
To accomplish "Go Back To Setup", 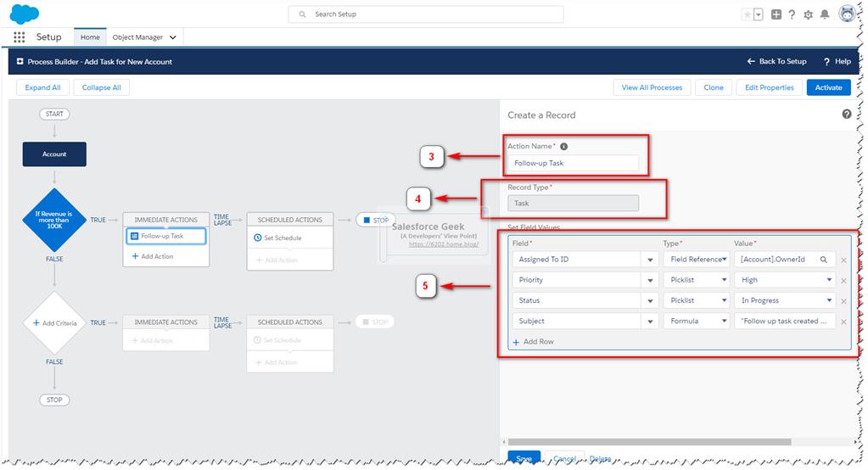I will click(x=776, y=61).
